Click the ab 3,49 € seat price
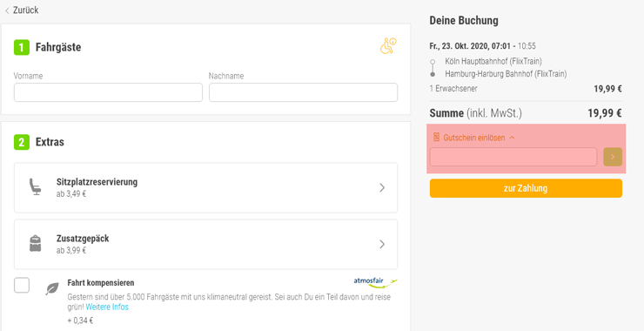Screen dimensions: 644x331 (71, 193)
